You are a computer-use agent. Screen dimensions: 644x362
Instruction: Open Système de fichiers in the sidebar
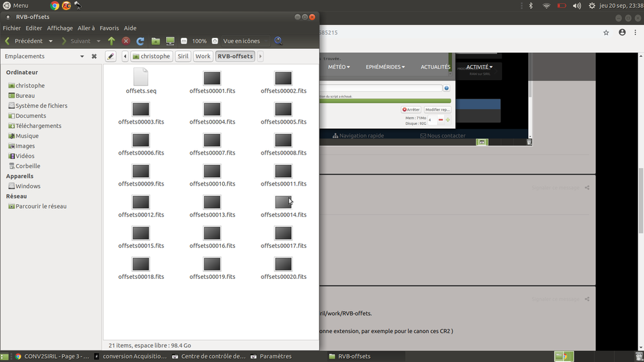point(38,106)
